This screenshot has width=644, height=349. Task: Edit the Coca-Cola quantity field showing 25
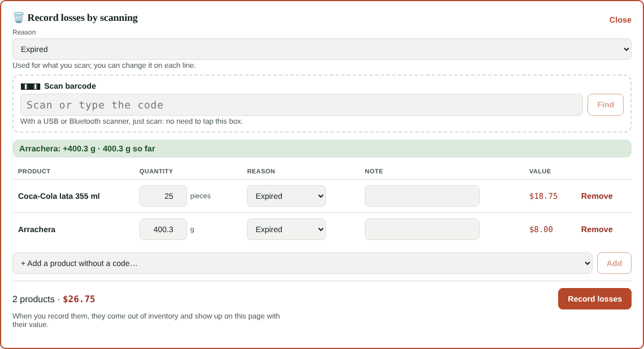pos(163,196)
